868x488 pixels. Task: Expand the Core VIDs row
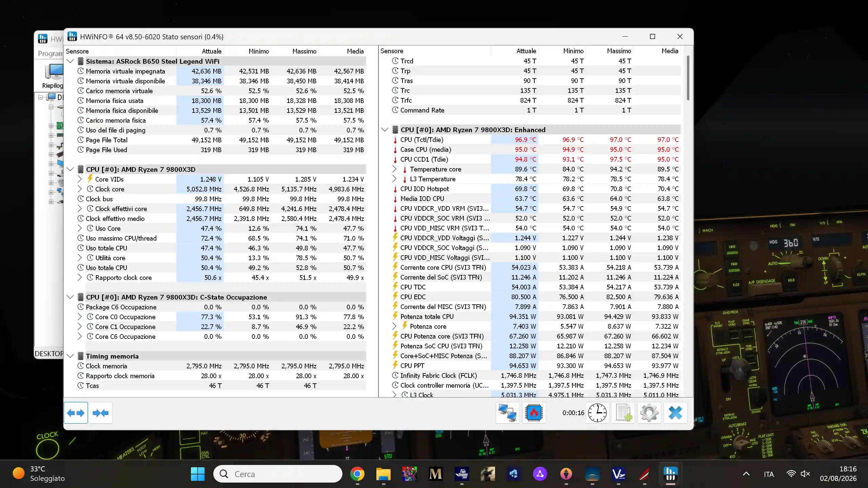(x=80, y=179)
